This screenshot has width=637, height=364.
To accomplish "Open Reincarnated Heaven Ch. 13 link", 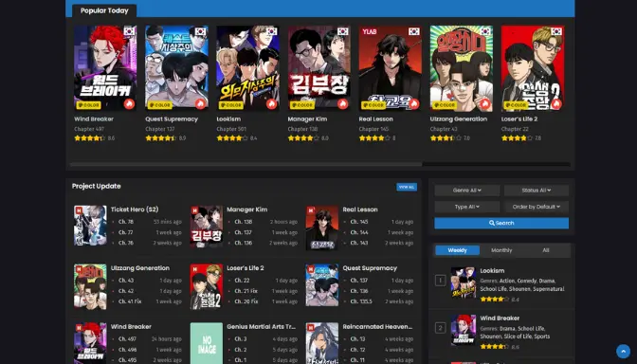I will 358,338.
